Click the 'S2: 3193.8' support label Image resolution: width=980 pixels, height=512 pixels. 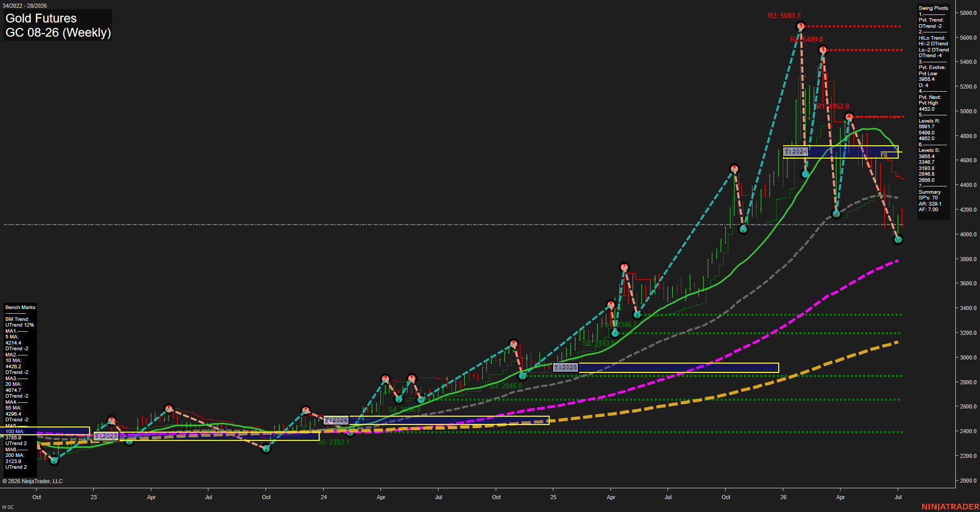pyautogui.click(x=599, y=343)
